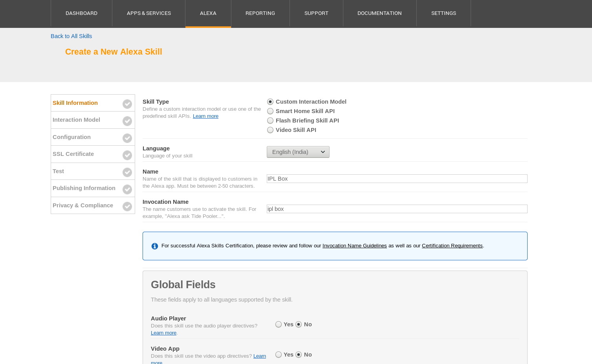Open the Reporting tab

(260, 13)
